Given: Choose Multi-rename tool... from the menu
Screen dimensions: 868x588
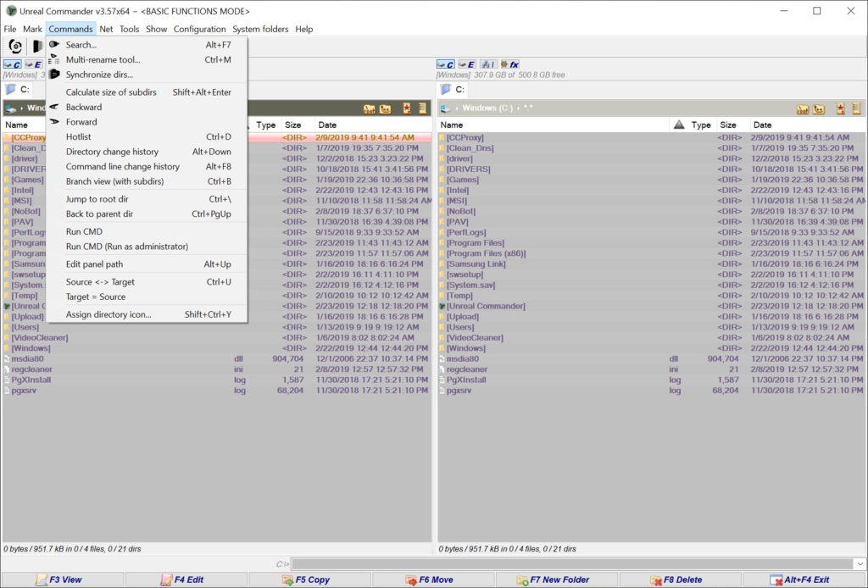Looking at the screenshot, I should (x=147, y=60).
